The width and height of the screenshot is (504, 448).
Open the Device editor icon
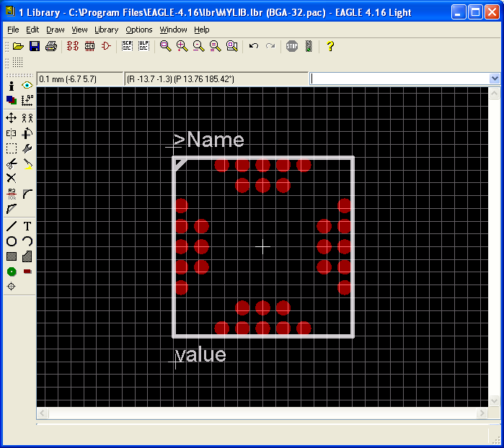pyautogui.click(x=73, y=46)
